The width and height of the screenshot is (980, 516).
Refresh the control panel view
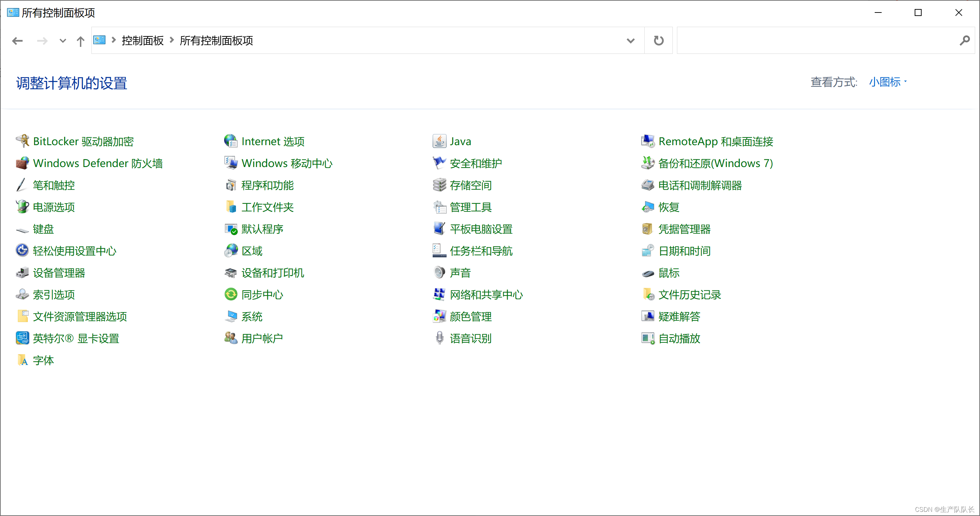pyautogui.click(x=658, y=41)
